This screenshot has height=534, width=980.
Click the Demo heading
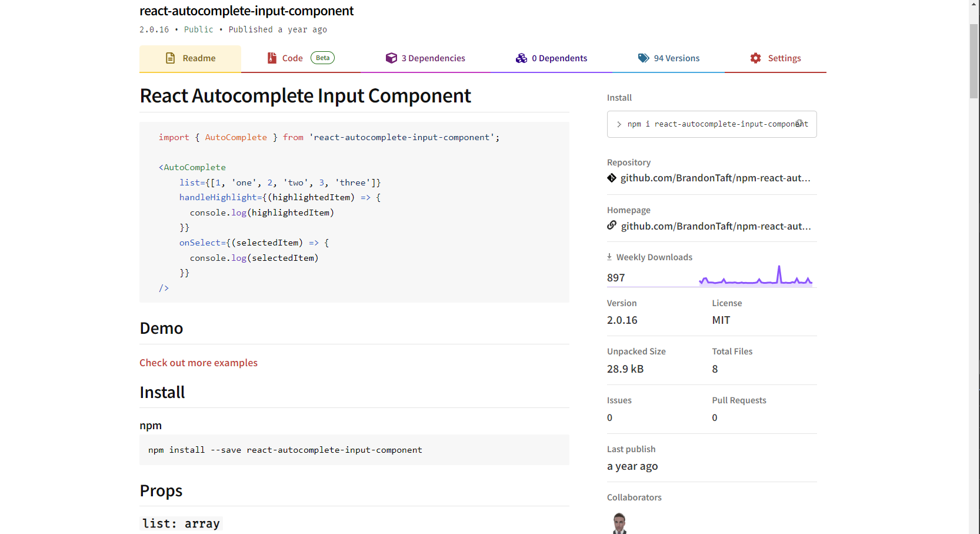point(161,328)
